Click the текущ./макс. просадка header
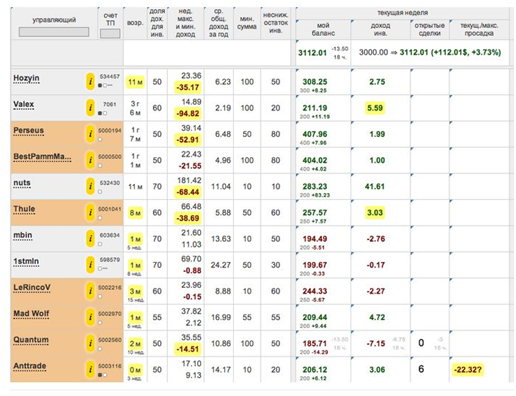 click(x=479, y=29)
